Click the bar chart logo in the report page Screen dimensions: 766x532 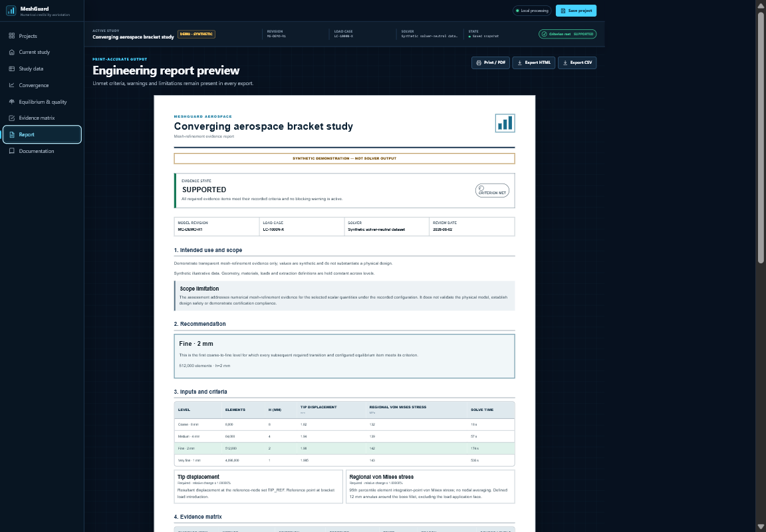coord(505,123)
